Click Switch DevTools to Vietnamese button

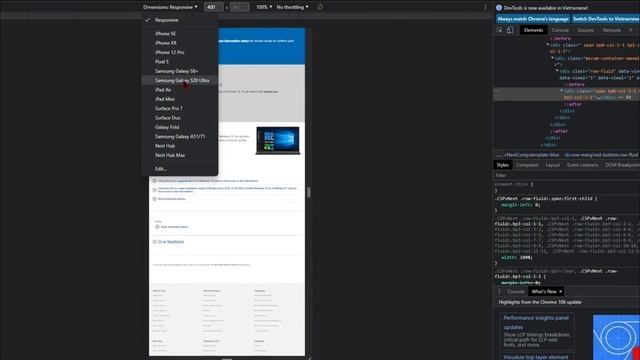(606, 19)
